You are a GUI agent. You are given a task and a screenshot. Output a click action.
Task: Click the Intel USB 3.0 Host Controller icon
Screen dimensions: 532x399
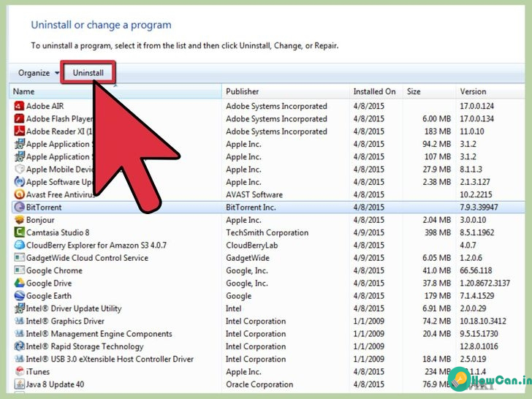(x=19, y=359)
